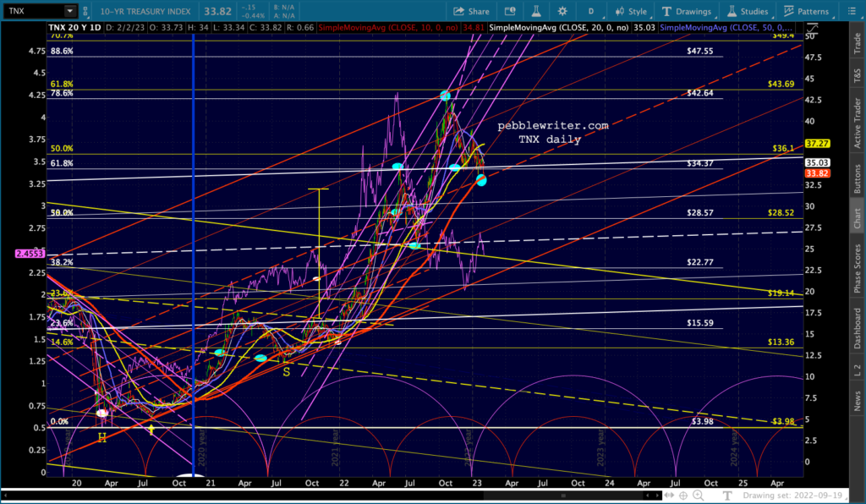This screenshot has height=504, width=866.
Task: Click the 14.6% Fibonacci label
Action: coord(62,342)
